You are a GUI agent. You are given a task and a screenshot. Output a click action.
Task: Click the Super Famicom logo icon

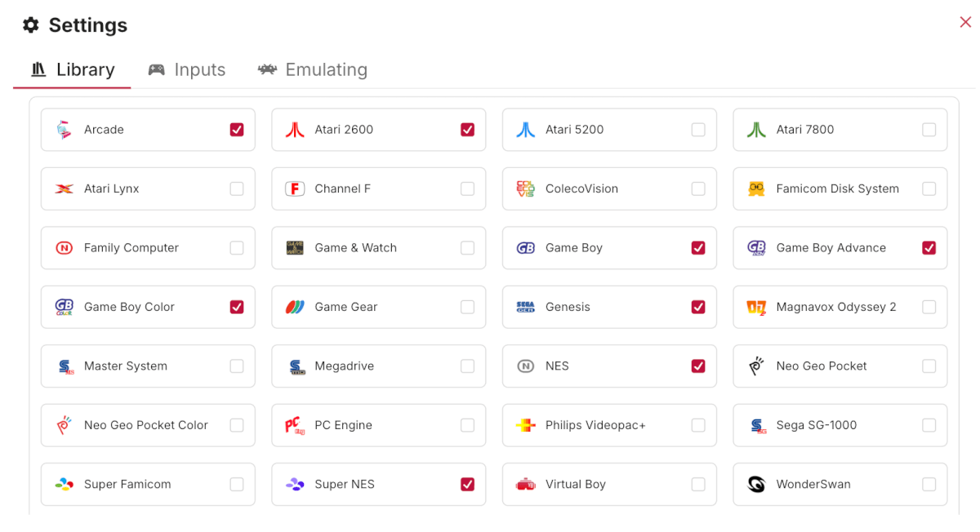(x=64, y=484)
